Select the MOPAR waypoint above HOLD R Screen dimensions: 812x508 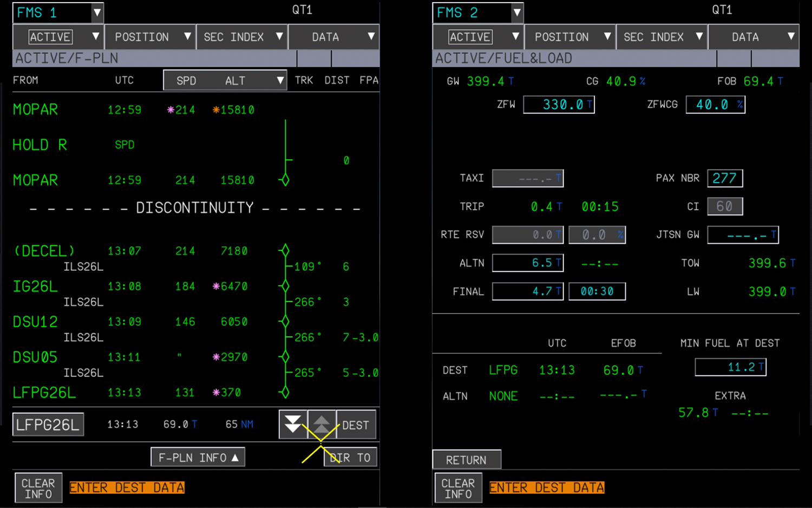pos(35,109)
